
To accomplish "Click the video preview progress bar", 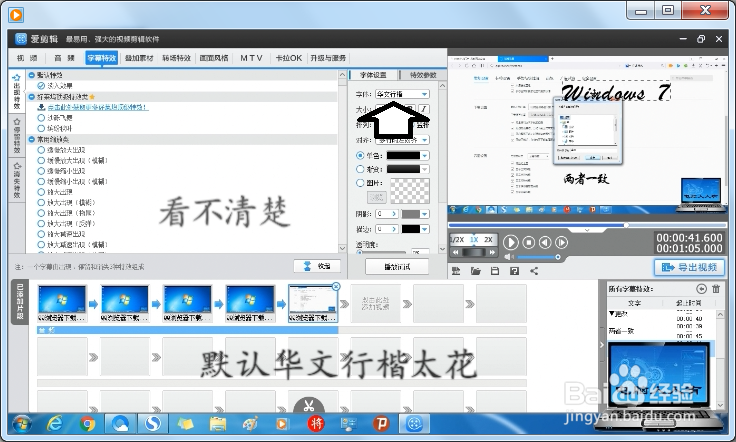I will [x=587, y=225].
